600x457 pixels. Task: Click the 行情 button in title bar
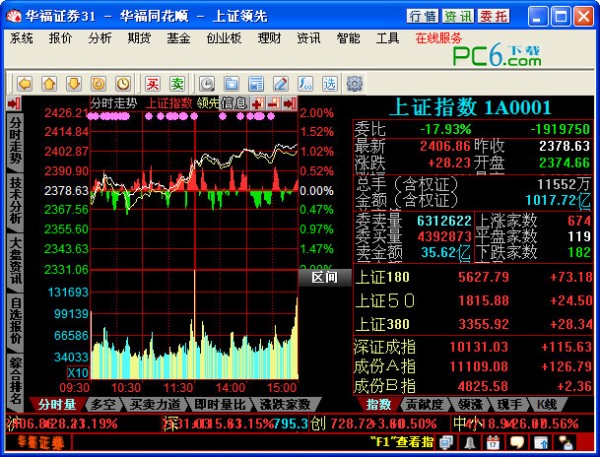(x=422, y=16)
